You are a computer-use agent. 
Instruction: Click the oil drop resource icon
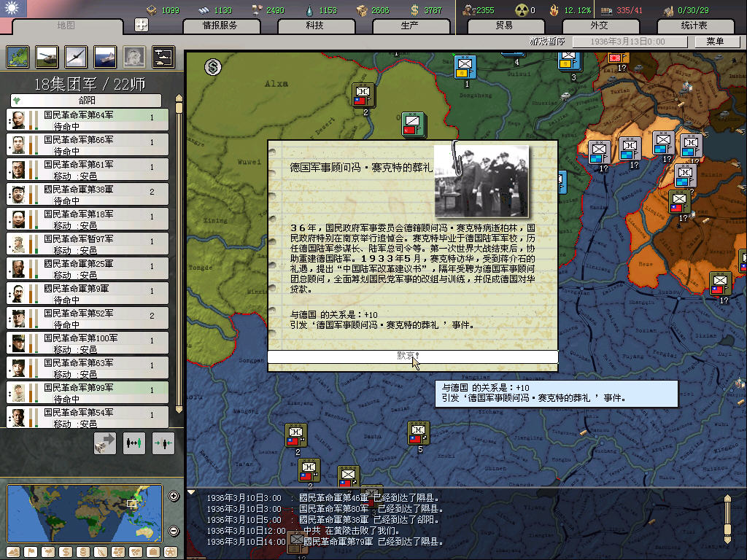pyautogui.click(x=309, y=10)
